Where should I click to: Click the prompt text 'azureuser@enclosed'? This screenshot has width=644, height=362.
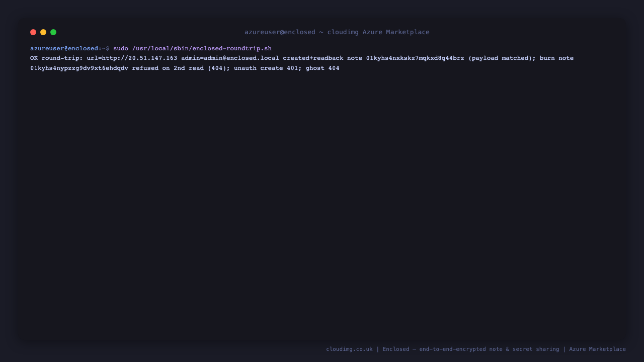tap(64, 49)
